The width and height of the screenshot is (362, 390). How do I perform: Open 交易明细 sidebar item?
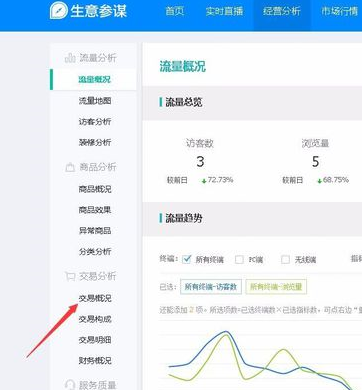(x=95, y=340)
